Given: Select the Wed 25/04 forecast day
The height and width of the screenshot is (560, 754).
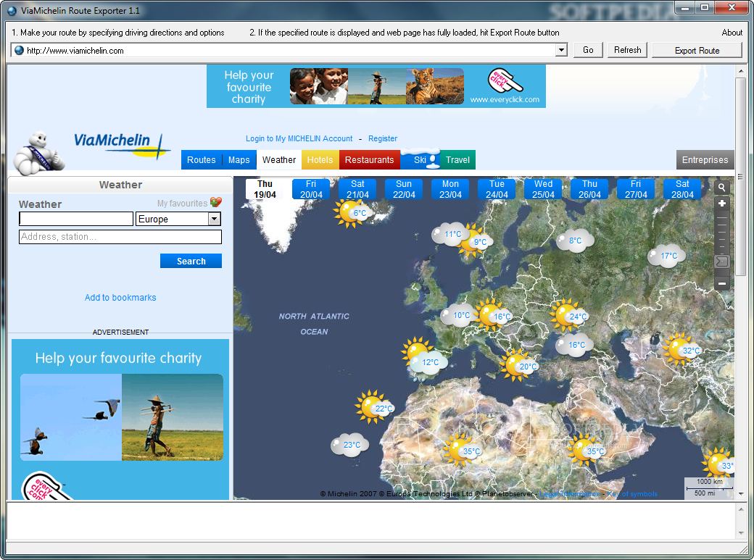Looking at the screenshot, I should click(x=543, y=189).
